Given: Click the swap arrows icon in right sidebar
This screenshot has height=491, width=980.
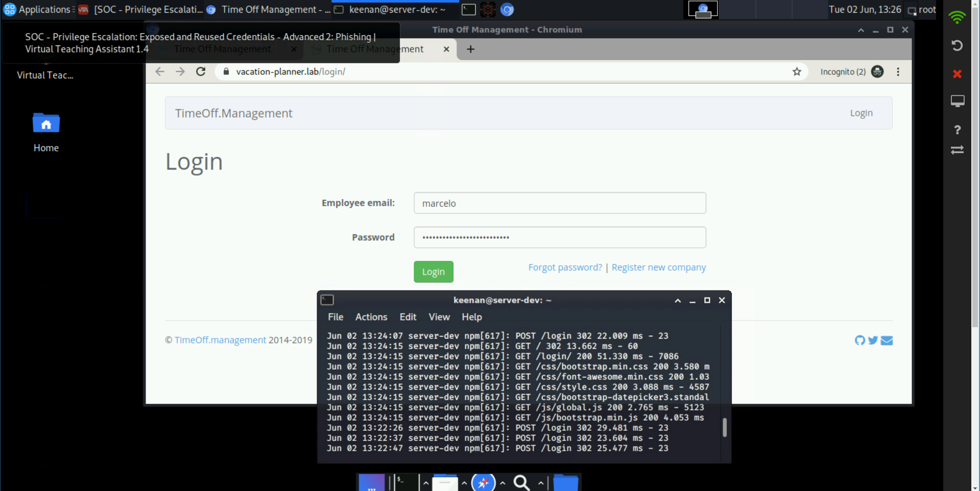Looking at the screenshot, I should coord(957,150).
